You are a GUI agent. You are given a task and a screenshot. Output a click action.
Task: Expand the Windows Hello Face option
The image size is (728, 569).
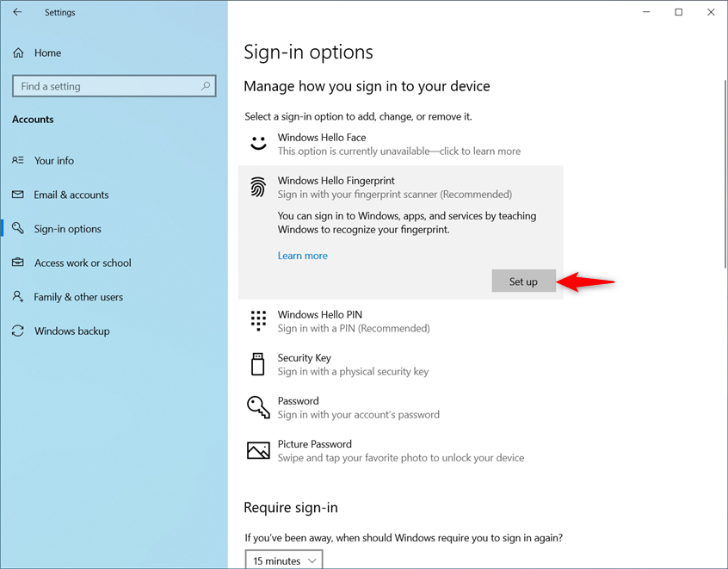[400, 144]
